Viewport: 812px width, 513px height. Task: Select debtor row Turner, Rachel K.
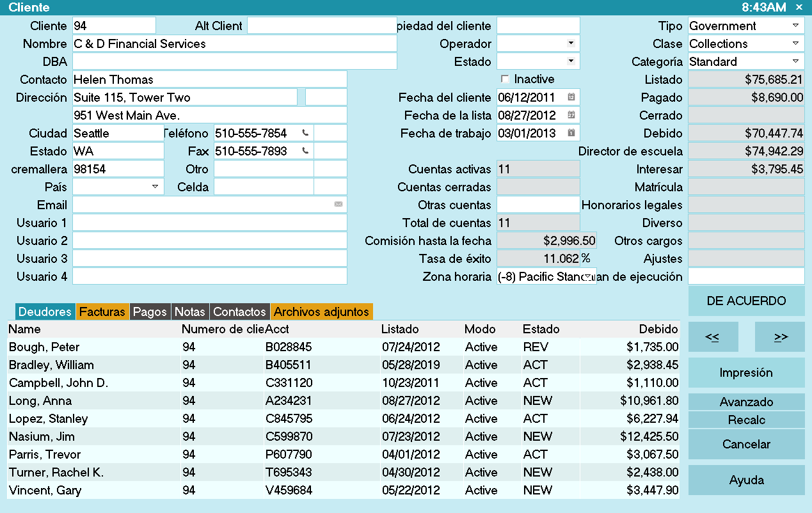344,472
